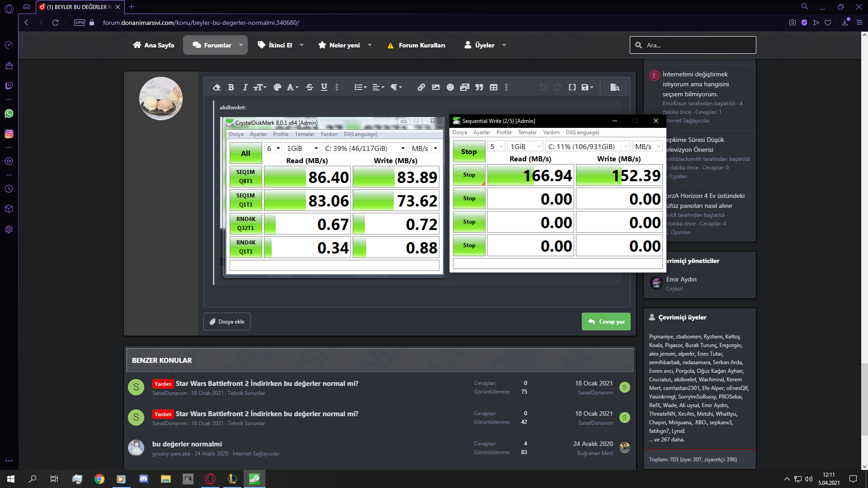Open Forum Kuralları page
This screenshot has width=868, height=488.
pos(416,45)
